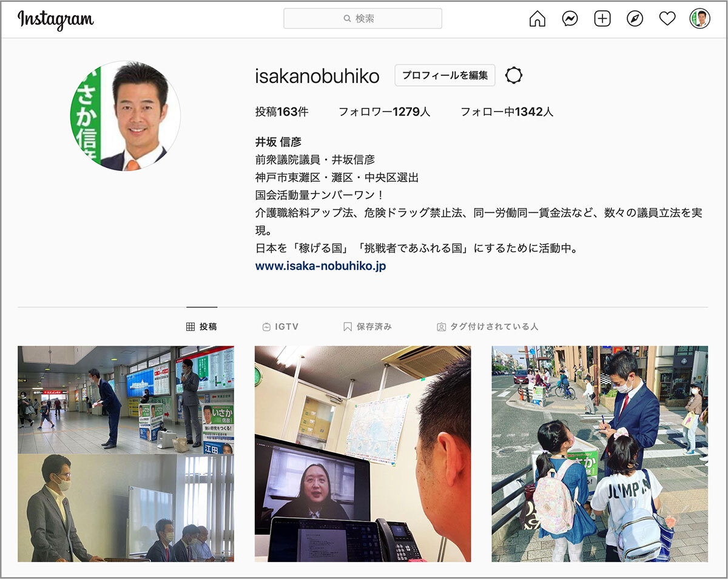Check notifications via the heart icon
The height and width of the screenshot is (579, 728).
[667, 19]
